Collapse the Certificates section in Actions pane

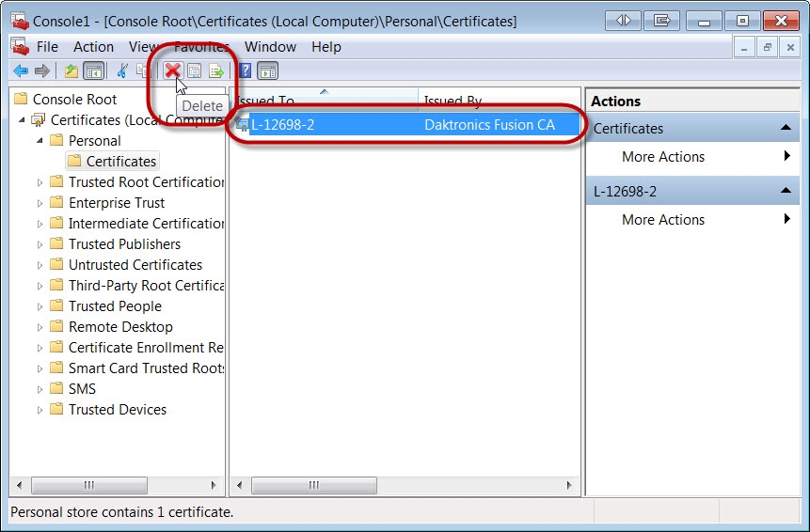click(785, 129)
